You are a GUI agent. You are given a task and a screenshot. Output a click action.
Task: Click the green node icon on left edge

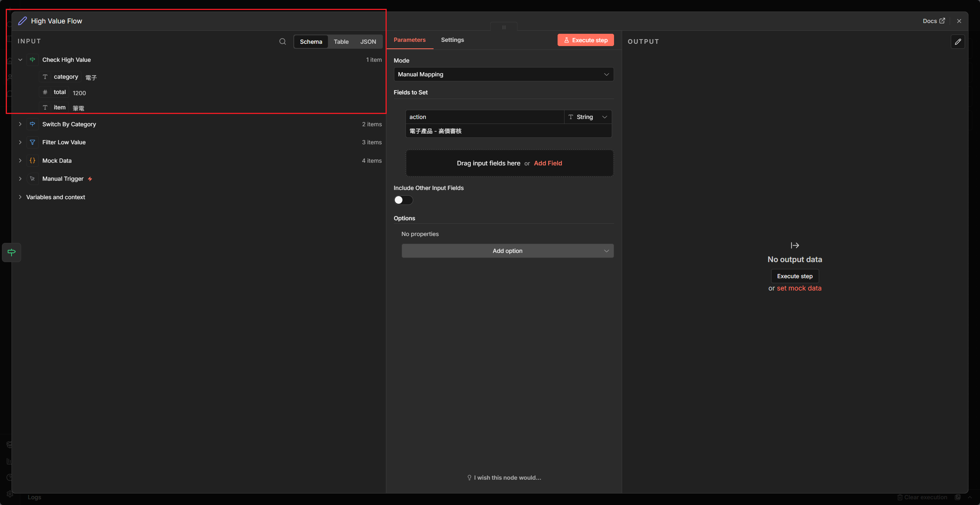pos(12,252)
